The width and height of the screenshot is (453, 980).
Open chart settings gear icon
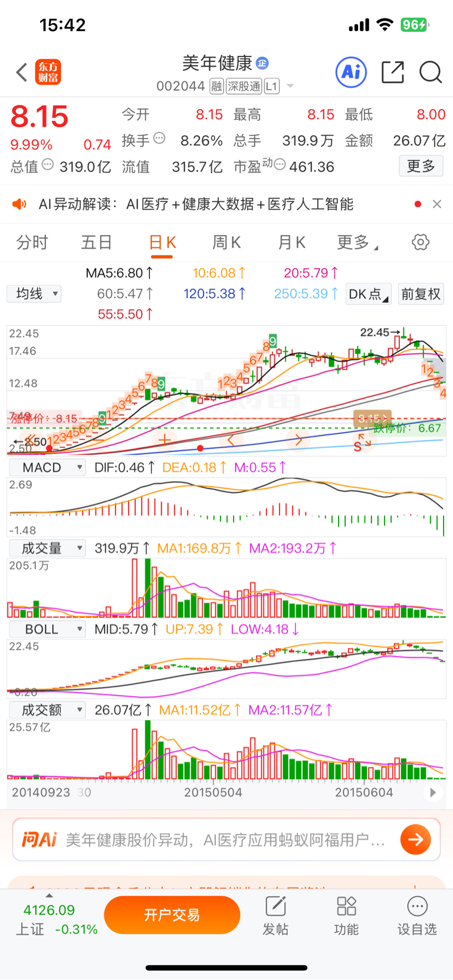421,242
